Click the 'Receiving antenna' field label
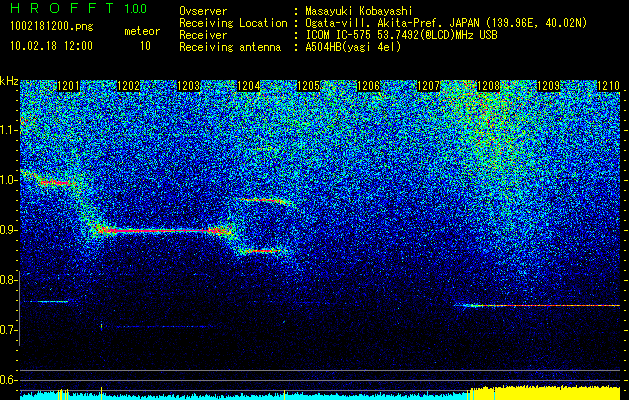Image resolution: width=629 pixels, height=400 pixels. [x=230, y=47]
